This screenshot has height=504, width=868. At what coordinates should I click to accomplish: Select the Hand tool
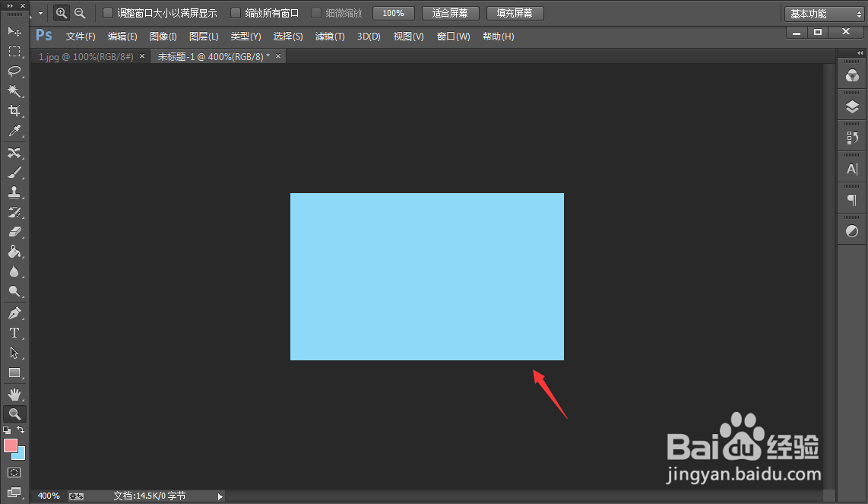coord(14,393)
